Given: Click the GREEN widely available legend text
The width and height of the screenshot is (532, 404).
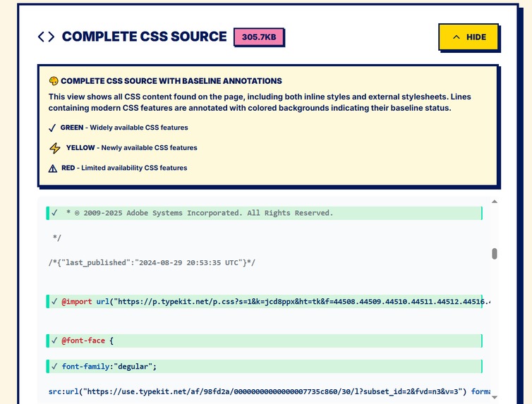Looking at the screenshot, I should 124,128.
